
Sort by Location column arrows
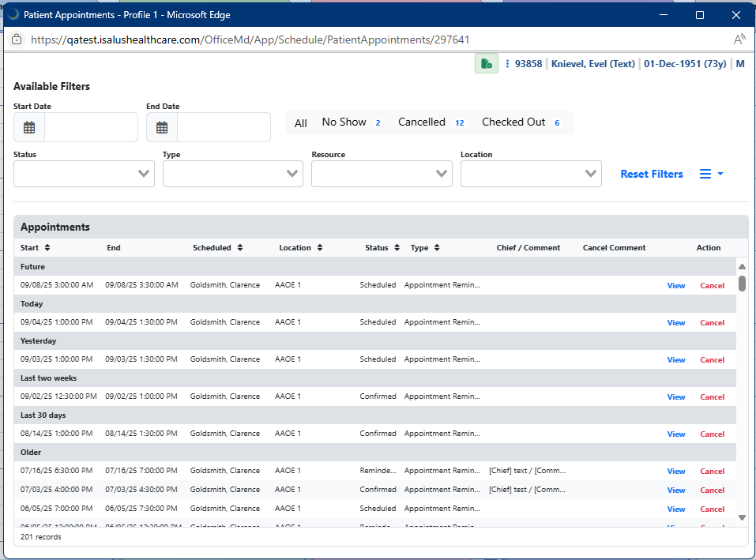[x=320, y=248]
